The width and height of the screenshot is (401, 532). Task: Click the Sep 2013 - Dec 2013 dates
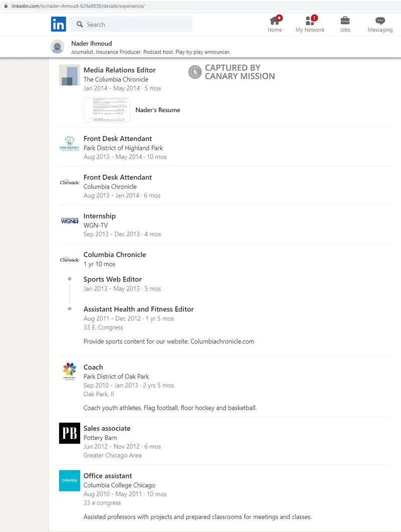pyautogui.click(x=112, y=234)
